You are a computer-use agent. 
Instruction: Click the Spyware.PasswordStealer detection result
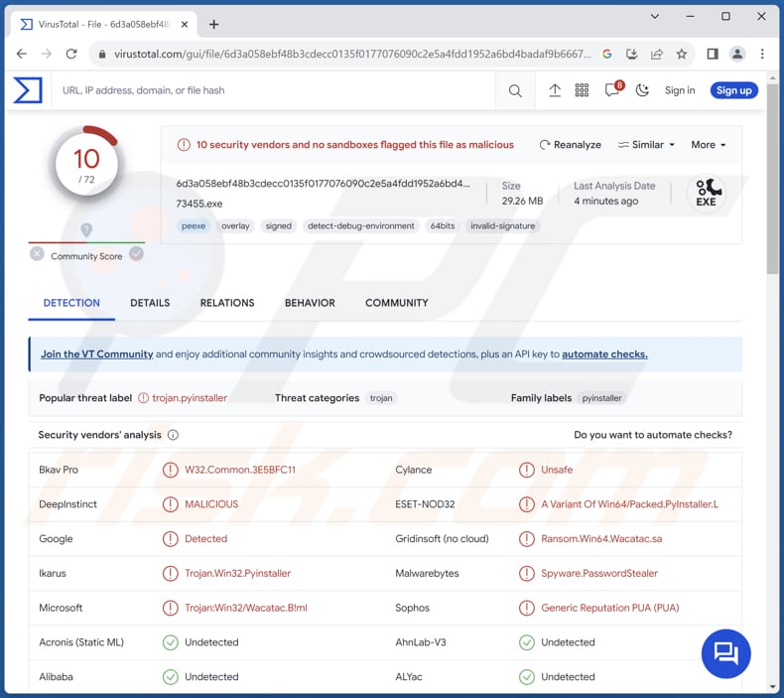pos(599,574)
